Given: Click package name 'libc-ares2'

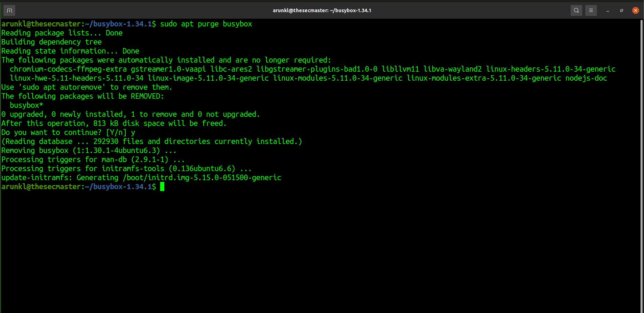Looking at the screenshot, I should tap(231, 69).
